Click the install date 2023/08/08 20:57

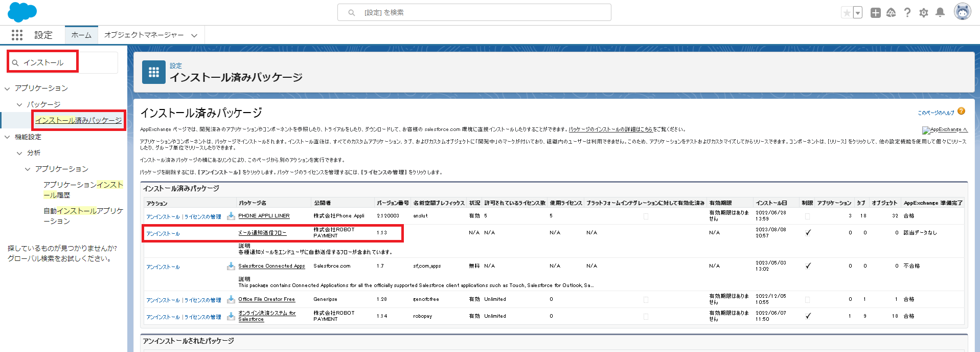771,233
